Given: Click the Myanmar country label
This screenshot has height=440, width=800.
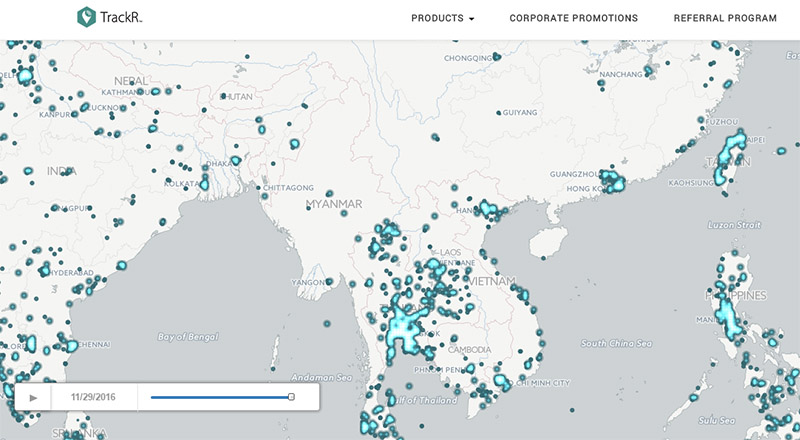Looking at the screenshot, I should click(334, 204).
